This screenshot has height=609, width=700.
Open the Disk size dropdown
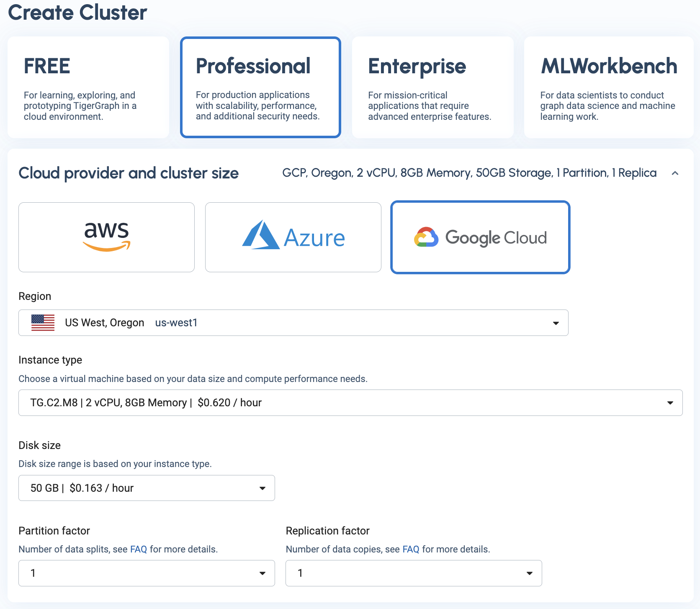tap(262, 488)
